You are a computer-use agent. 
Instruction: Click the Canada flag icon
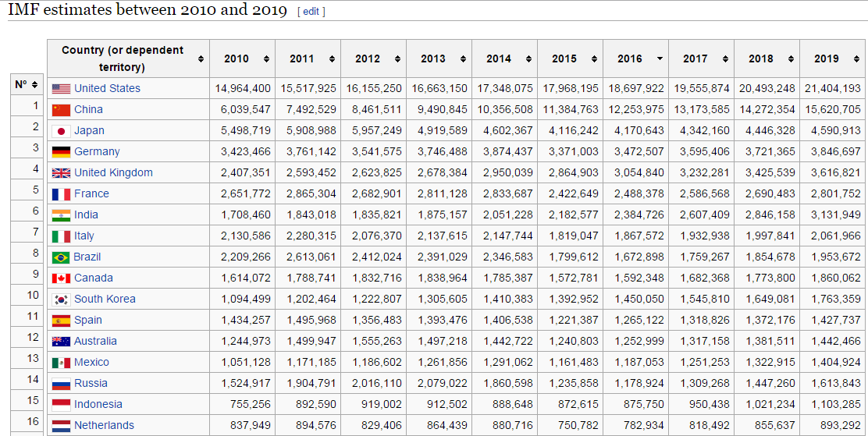coord(61,278)
